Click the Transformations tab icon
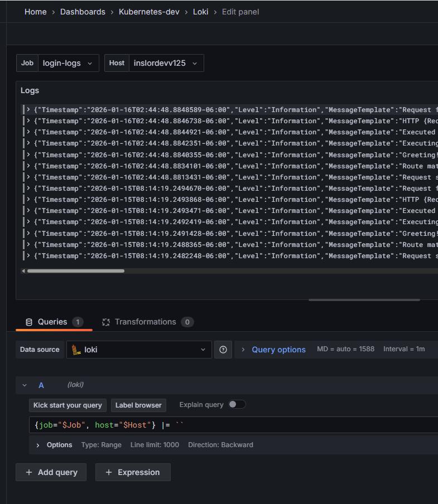 (106, 322)
